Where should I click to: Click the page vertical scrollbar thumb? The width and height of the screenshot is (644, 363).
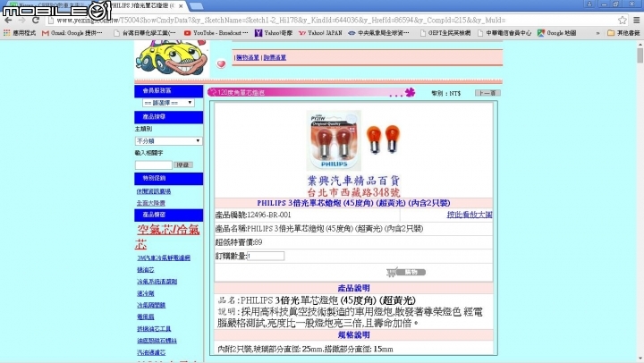640,55
